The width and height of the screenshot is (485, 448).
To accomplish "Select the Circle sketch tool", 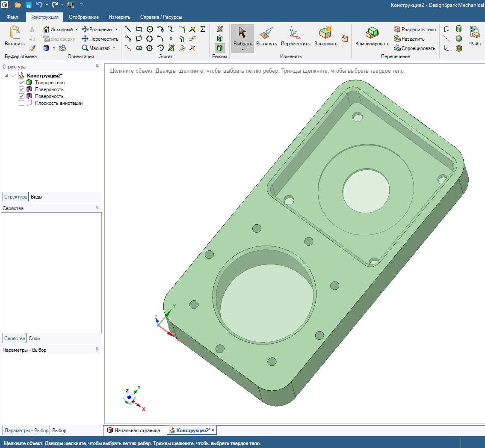I will point(150,29).
